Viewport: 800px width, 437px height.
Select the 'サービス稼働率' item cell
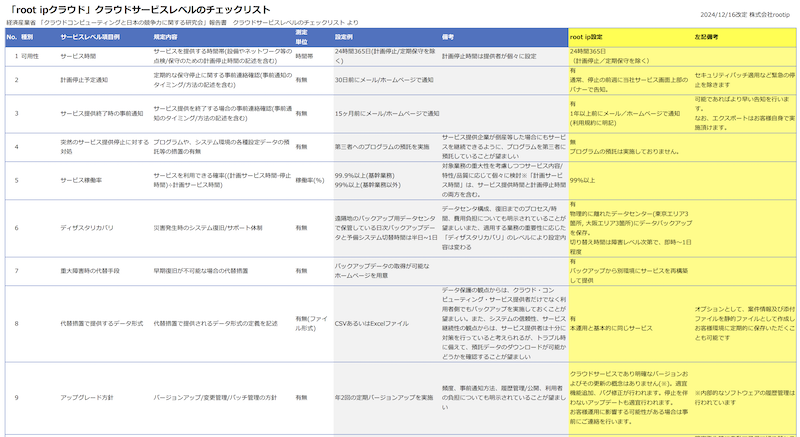point(81,180)
